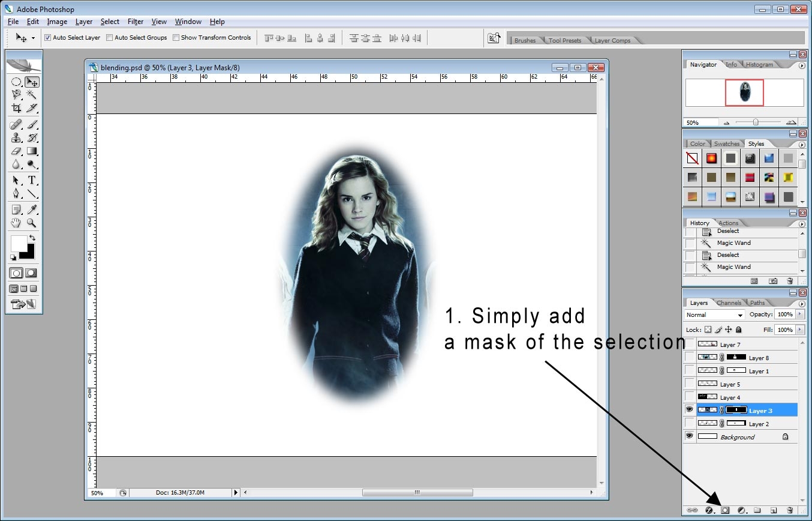Viewport: 812px width, 521px height.
Task: Select the Dodge tool
Action: click(32, 164)
